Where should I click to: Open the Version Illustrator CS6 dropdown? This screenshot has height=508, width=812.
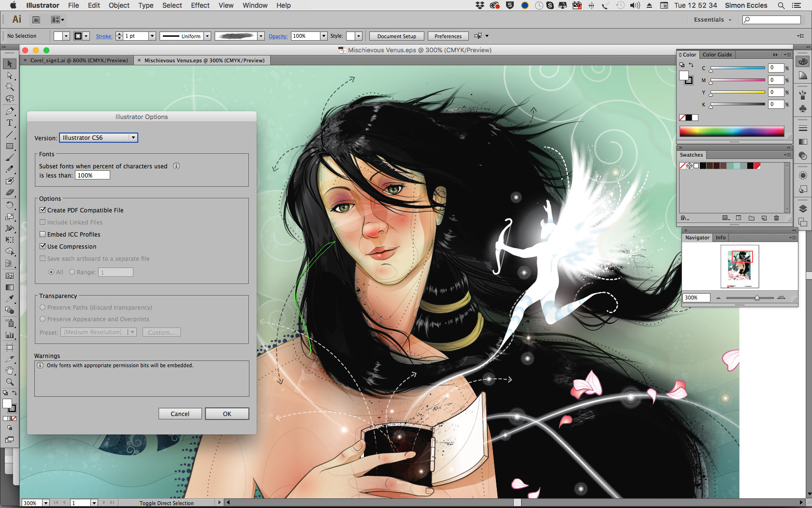99,138
